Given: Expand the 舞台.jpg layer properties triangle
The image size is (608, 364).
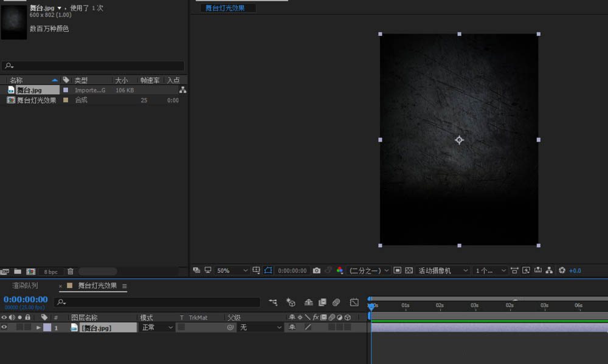Looking at the screenshot, I should [38, 328].
